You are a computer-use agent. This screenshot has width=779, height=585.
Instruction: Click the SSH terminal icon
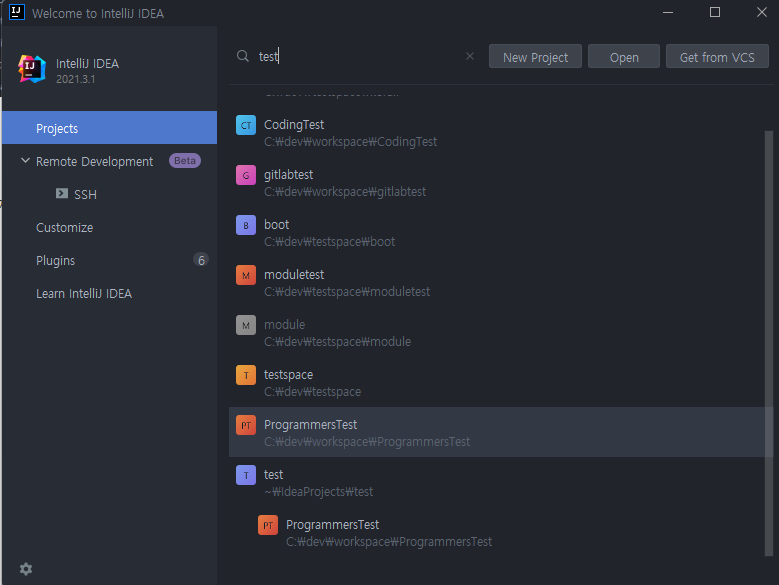click(62, 194)
